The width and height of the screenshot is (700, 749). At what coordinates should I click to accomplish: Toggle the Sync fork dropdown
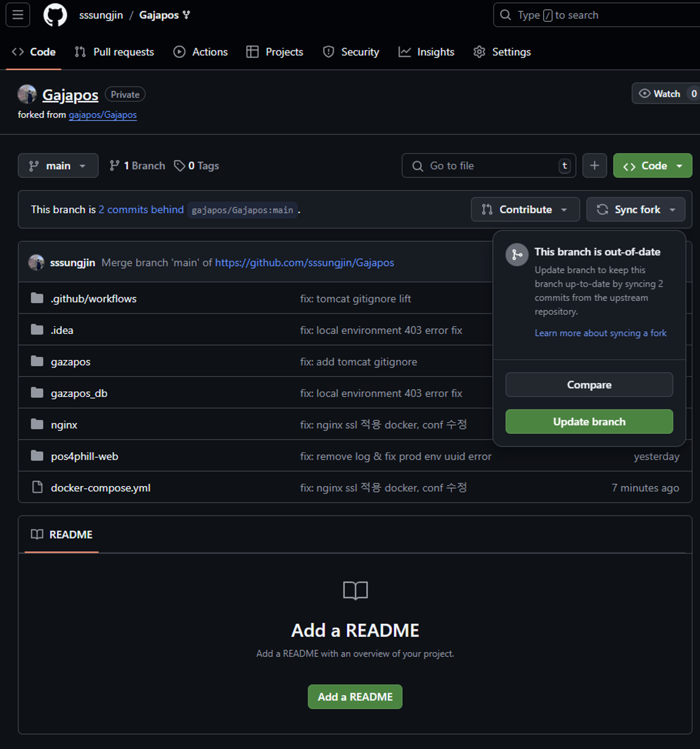click(x=636, y=210)
